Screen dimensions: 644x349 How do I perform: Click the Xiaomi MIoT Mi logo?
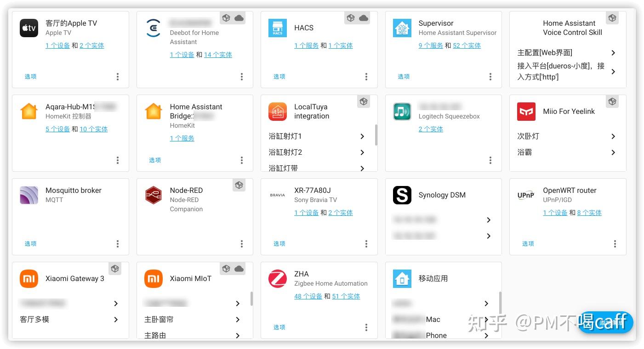(x=154, y=279)
